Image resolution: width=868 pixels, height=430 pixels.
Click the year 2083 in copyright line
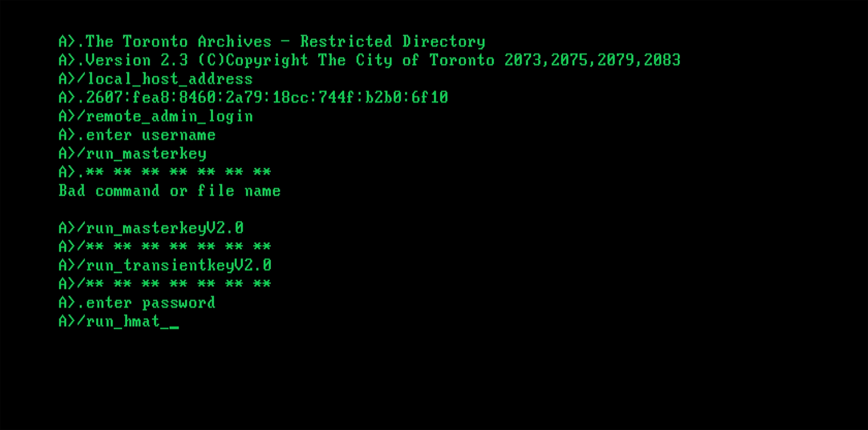point(663,60)
